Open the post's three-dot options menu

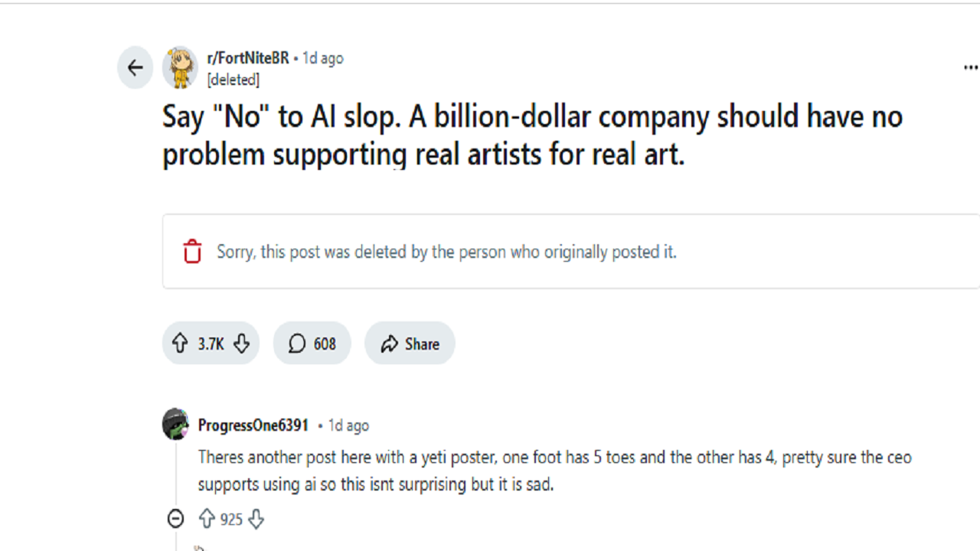970,68
